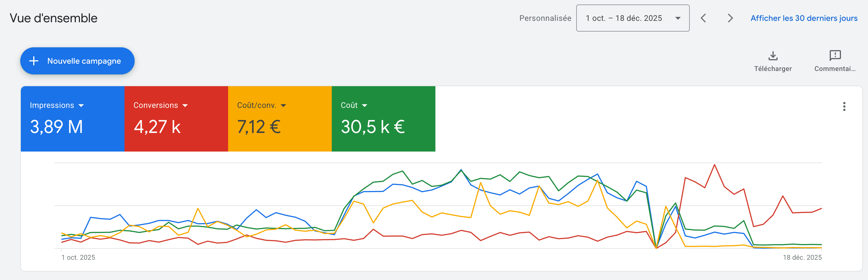Create a Nouvelle campagne
The width and height of the screenshot is (868, 280).
77,61
